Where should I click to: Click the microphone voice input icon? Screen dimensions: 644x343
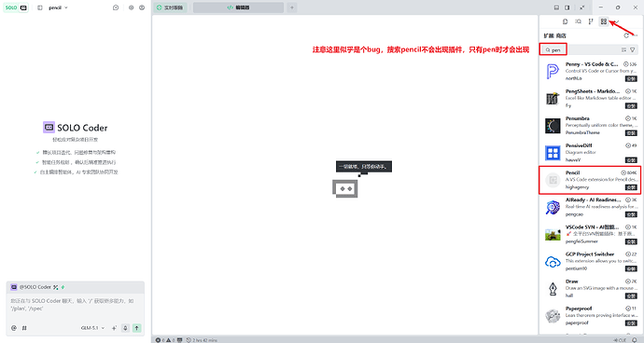tap(126, 328)
